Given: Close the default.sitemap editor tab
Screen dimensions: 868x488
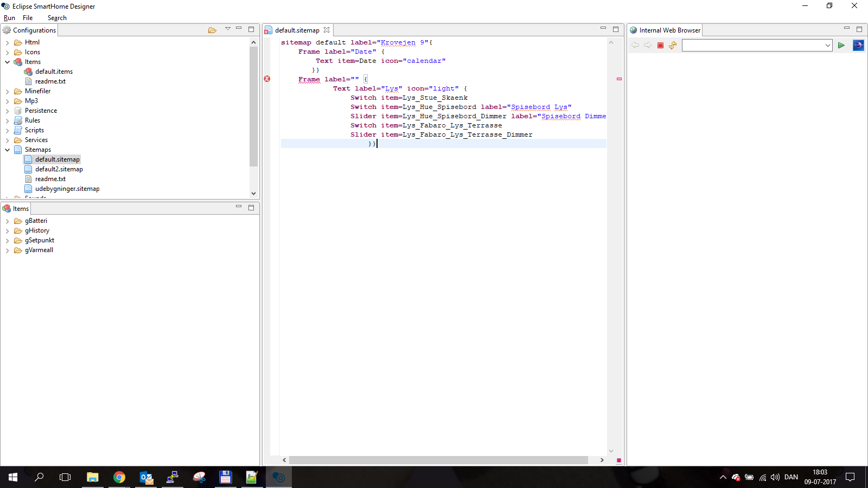Looking at the screenshot, I should coord(327,30).
